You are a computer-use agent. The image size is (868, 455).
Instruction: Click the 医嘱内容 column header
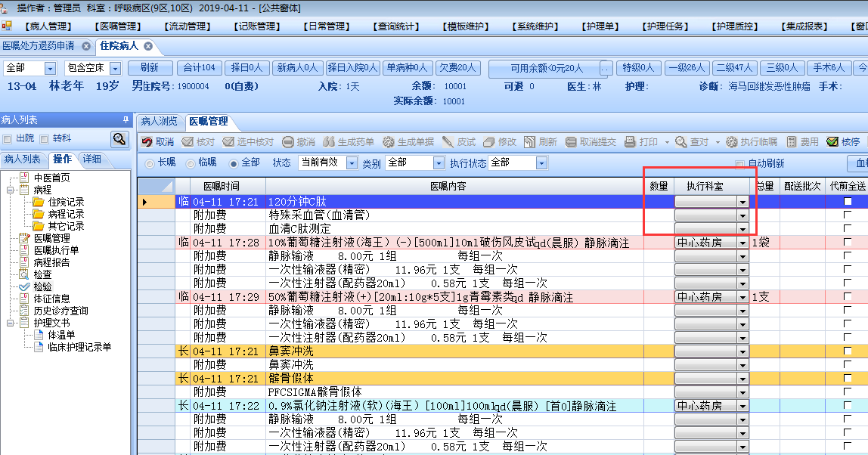(x=454, y=186)
